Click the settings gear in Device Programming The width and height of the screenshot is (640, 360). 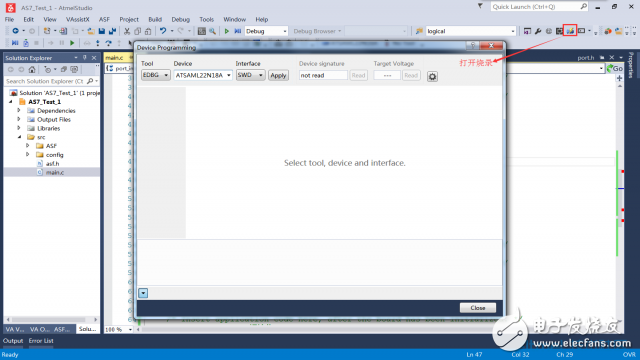[x=432, y=76]
